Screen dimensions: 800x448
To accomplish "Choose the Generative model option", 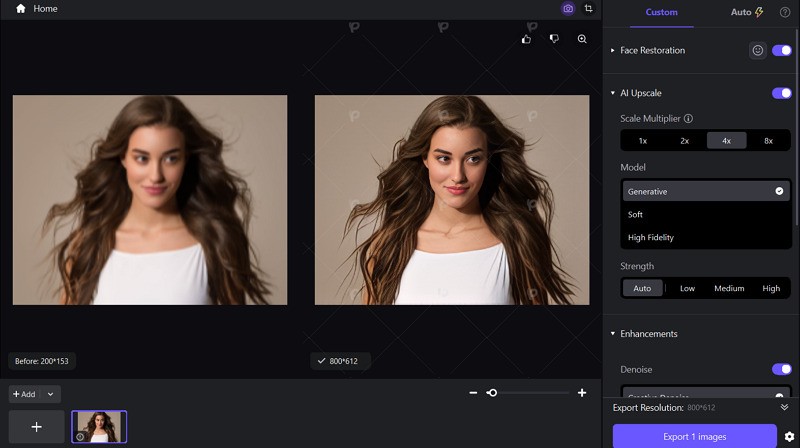I will point(706,191).
